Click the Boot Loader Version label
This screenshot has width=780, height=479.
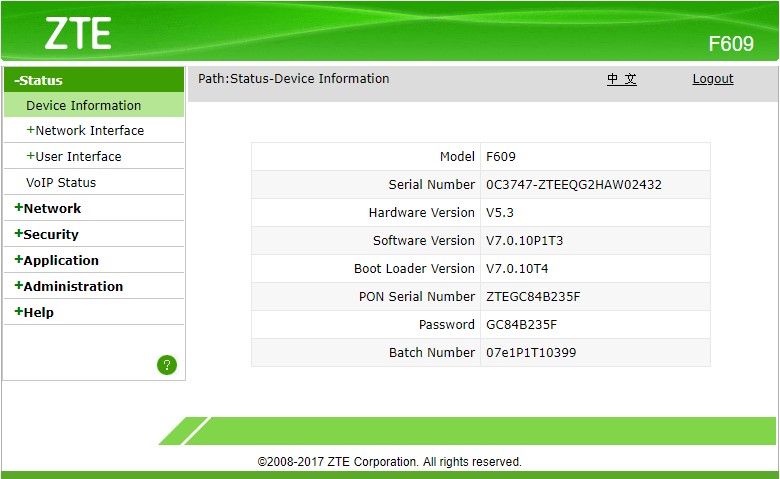click(414, 269)
